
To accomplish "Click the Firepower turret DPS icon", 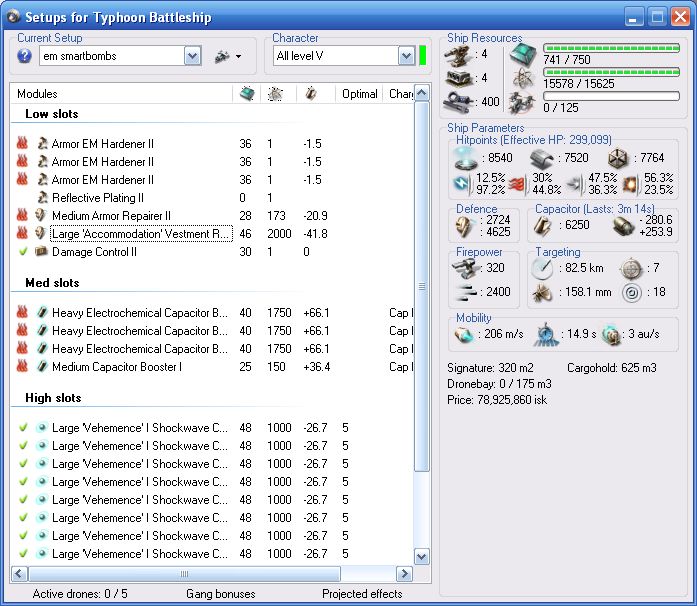I will [465, 268].
